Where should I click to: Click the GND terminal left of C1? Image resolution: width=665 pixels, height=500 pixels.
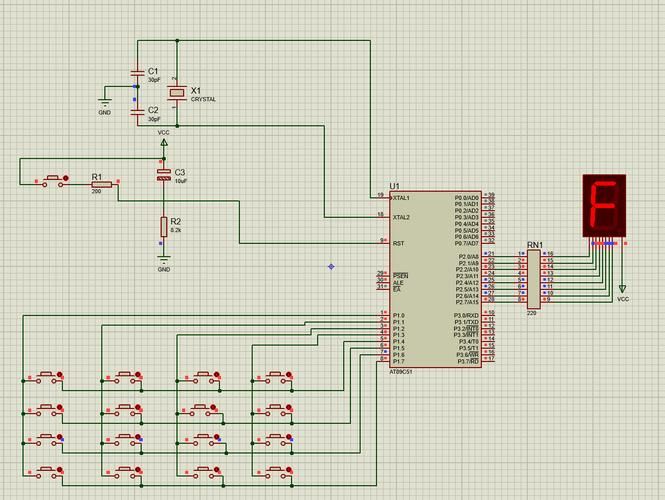105,102
